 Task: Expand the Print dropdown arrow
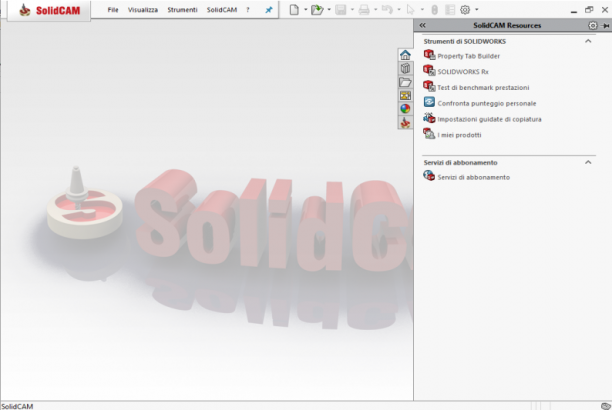375,10
